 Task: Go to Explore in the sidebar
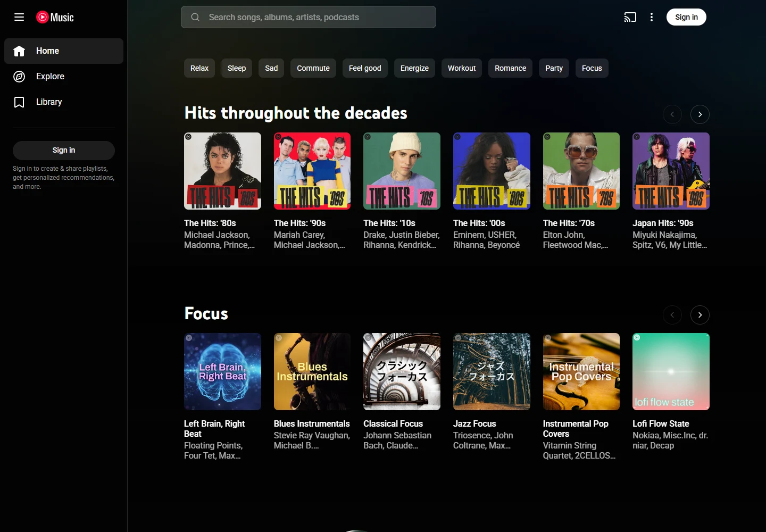click(64, 77)
